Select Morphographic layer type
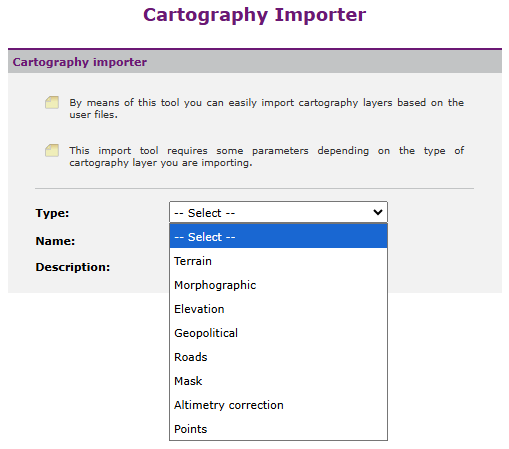 pos(278,285)
